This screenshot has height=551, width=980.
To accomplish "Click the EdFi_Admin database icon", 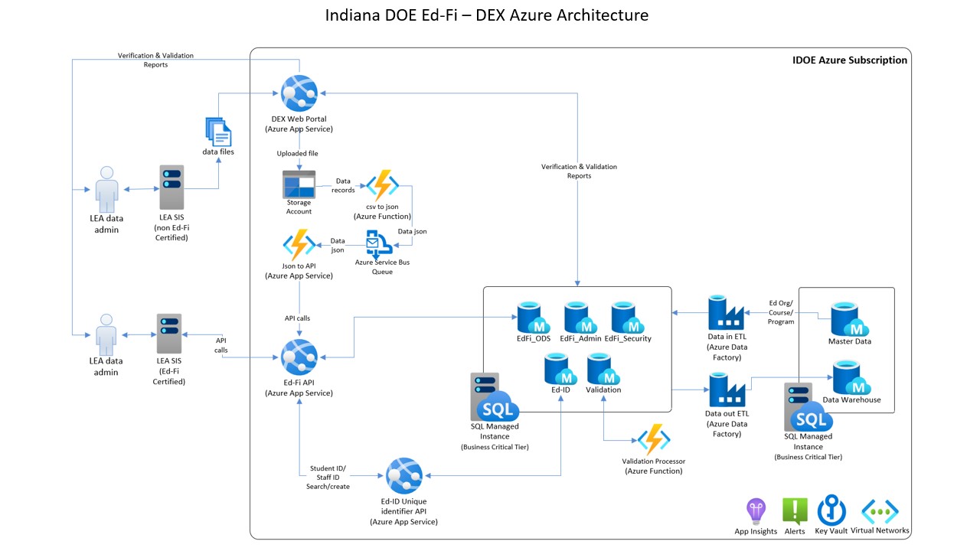I will (579, 318).
